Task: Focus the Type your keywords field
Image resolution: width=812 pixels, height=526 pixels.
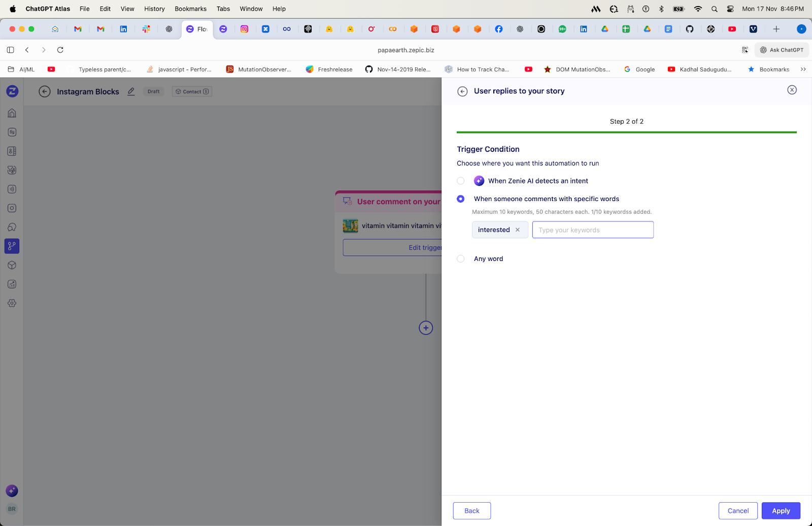Action: (593, 230)
